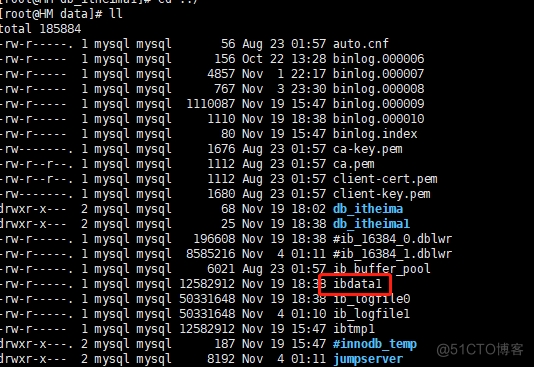This screenshot has height=367, width=534.
Task: Click the #innodb_temp directory name
Action: tap(375, 344)
